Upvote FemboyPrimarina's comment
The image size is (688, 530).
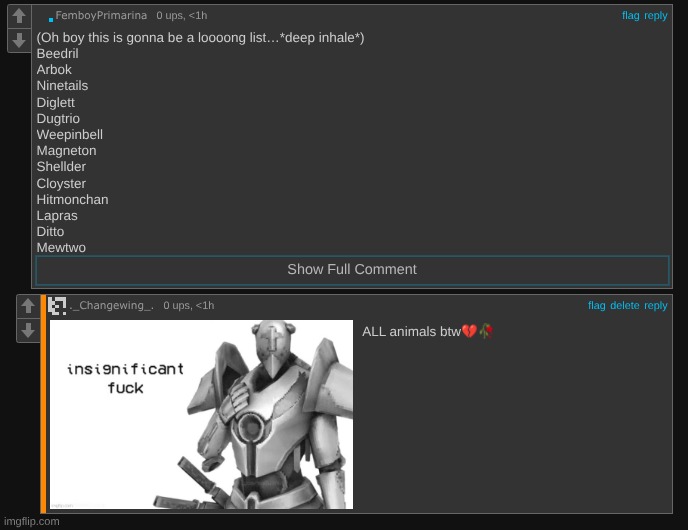point(19,16)
